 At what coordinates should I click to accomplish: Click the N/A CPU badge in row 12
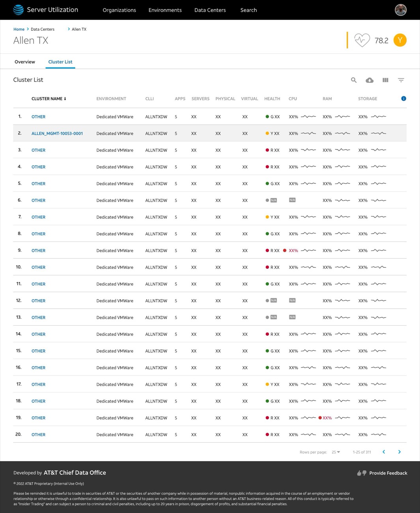[x=292, y=301]
